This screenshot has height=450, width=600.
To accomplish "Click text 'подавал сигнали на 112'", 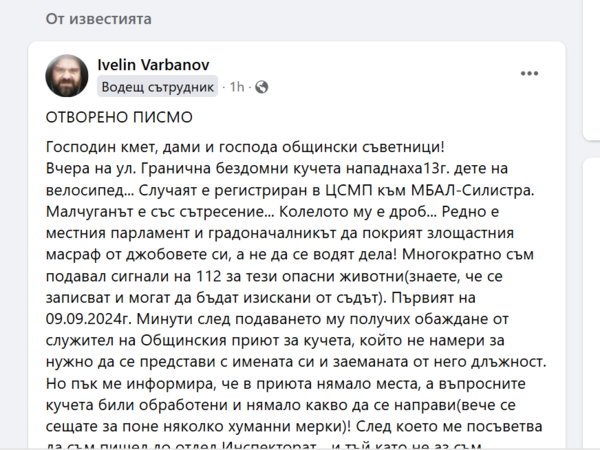I will coord(134,276).
